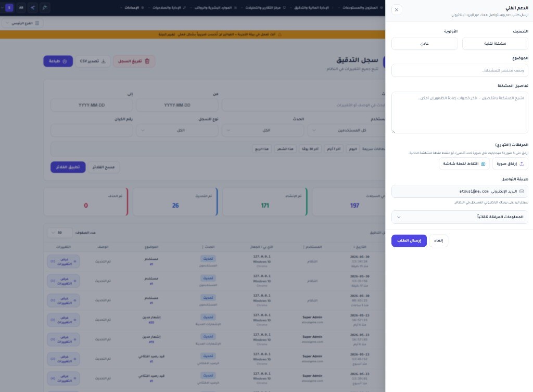This screenshot has height=392, width=533.
Task: Click عرض التغييرات for 13:34:24 row
Action: tap(63, 261)
